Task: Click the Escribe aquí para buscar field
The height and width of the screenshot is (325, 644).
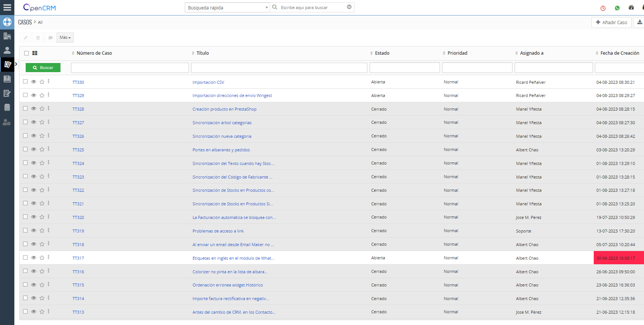Action: (x=312, y=8)
